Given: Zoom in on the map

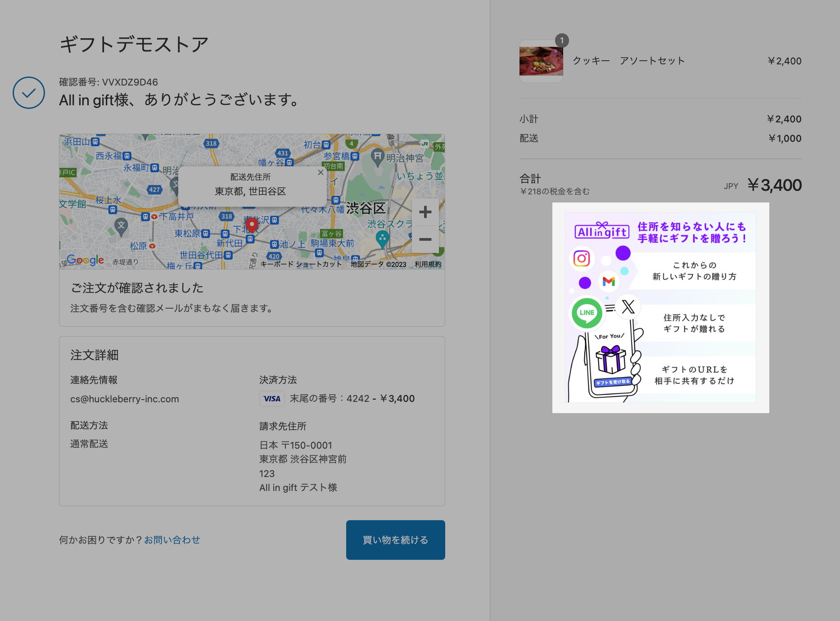Looking at the screenshot, I should tap(425, 212).
